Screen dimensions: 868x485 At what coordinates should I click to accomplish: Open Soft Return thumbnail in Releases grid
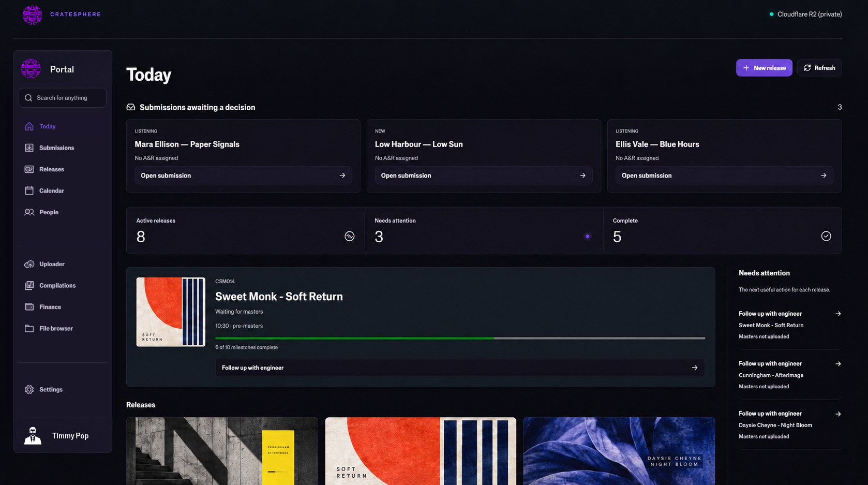421,451
